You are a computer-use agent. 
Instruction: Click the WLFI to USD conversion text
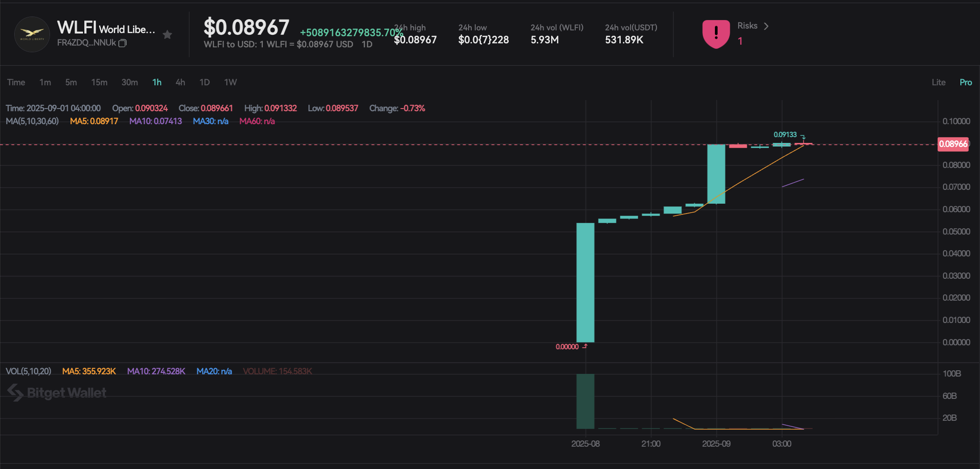point(278,44)
